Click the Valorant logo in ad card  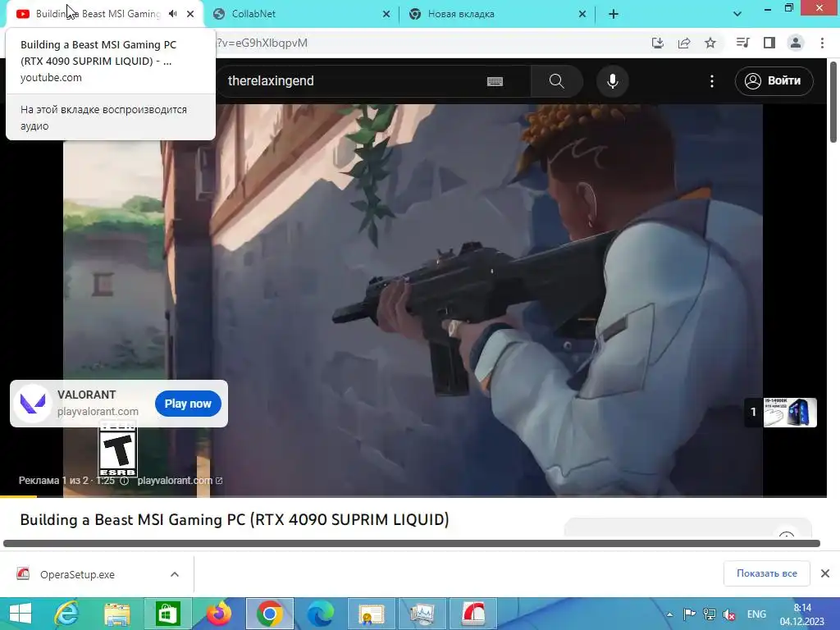tap(33, 403)
